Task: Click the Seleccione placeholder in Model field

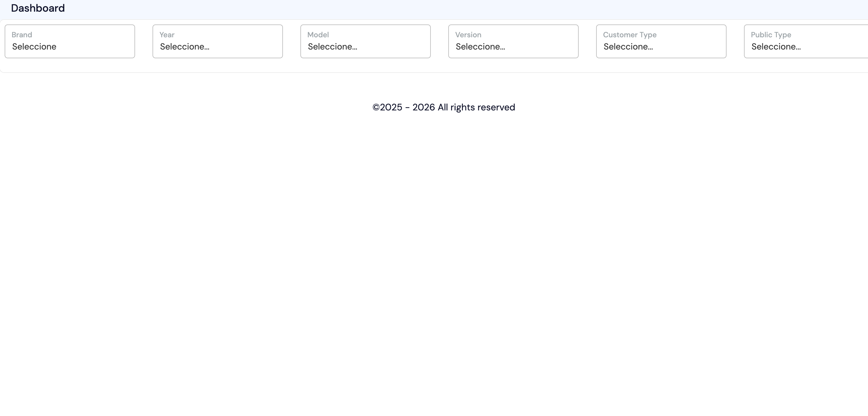Action: click(332, 47)
